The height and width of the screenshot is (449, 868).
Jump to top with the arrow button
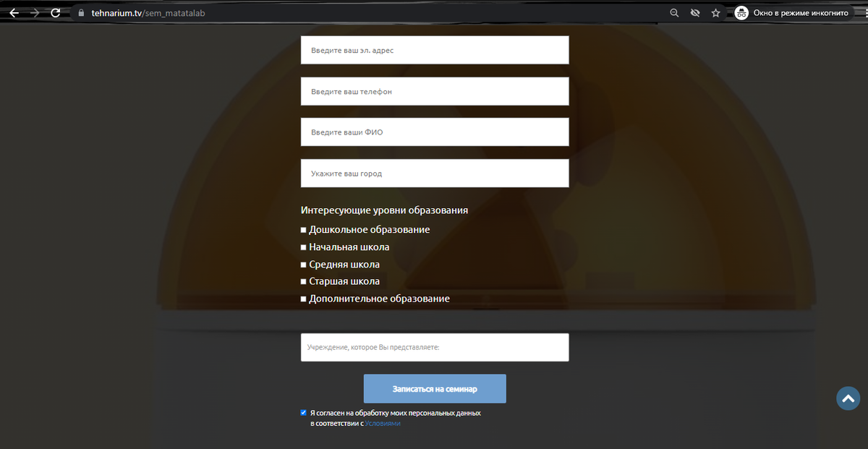click(848, 398)
